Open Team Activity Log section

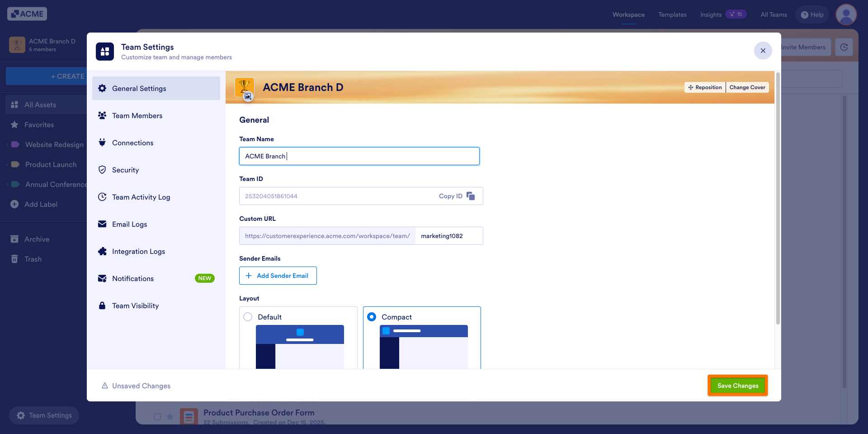[x=156, y=197]
